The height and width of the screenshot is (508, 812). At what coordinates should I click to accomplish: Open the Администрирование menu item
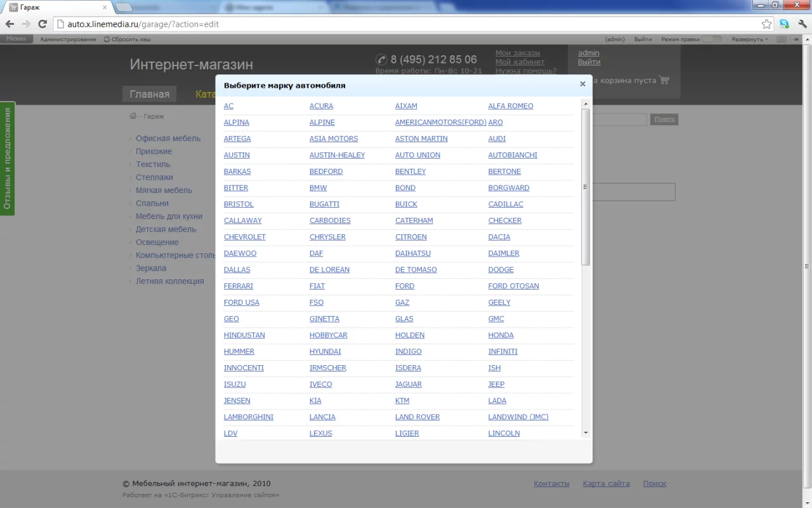tap(68, 39)
